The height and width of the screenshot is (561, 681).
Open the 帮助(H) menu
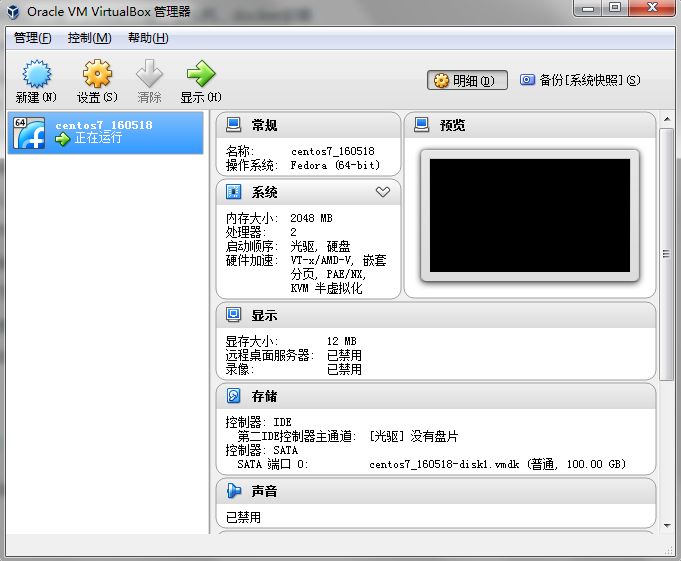148,38
